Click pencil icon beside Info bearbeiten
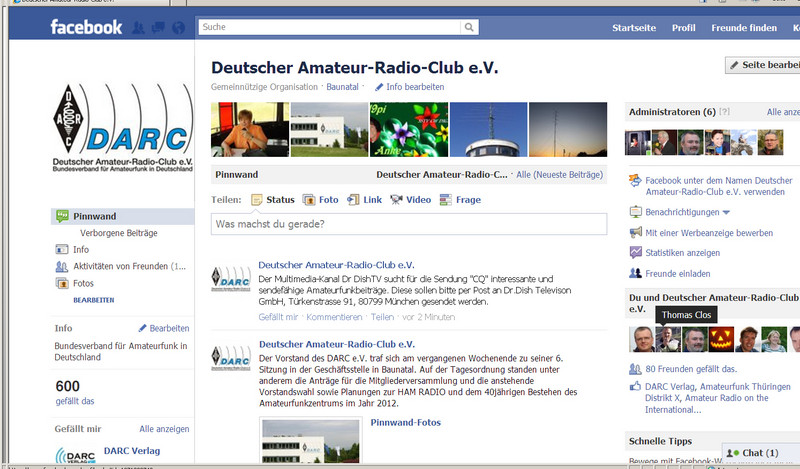800x469 pixels. (379, 87)
